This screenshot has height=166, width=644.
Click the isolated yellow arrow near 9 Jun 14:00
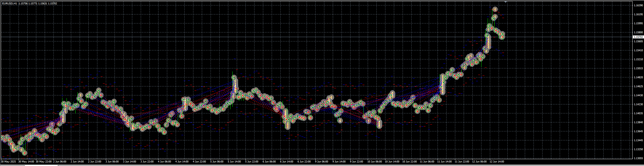coord(340,120)
